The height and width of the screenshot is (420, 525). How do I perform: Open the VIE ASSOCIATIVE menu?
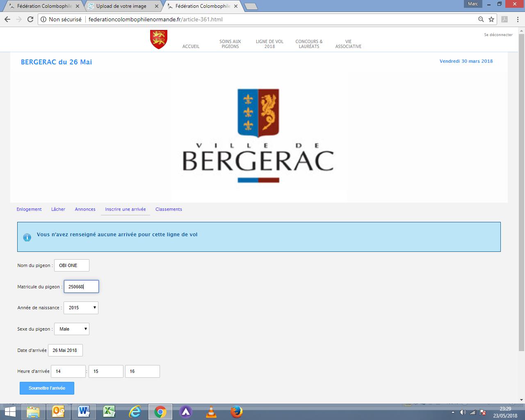(x=348, y=44)
